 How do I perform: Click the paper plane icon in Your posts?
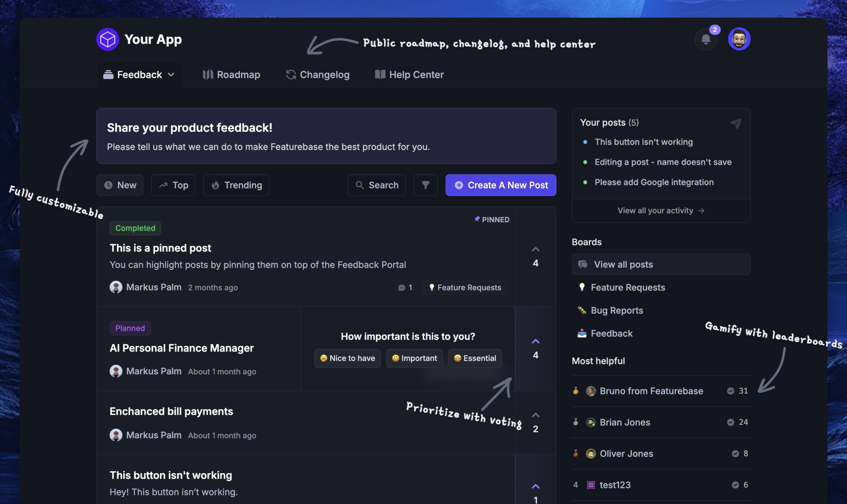tap(736, 123)
